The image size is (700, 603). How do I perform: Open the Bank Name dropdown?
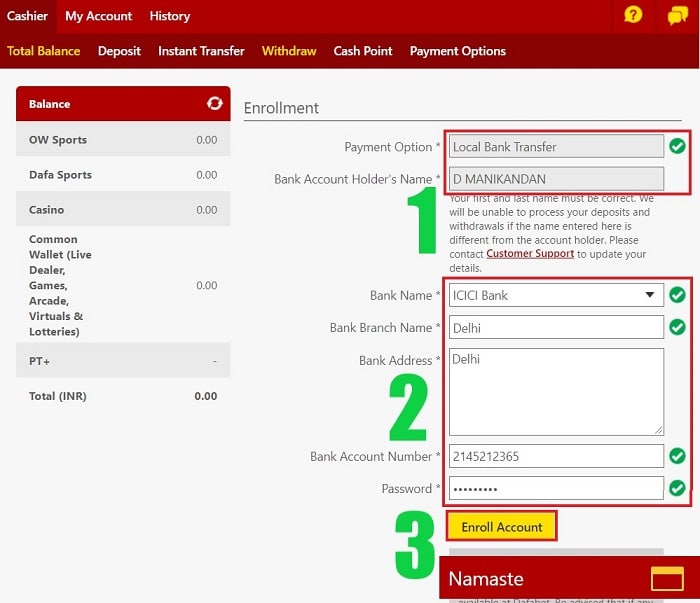(x=556, y=295)
